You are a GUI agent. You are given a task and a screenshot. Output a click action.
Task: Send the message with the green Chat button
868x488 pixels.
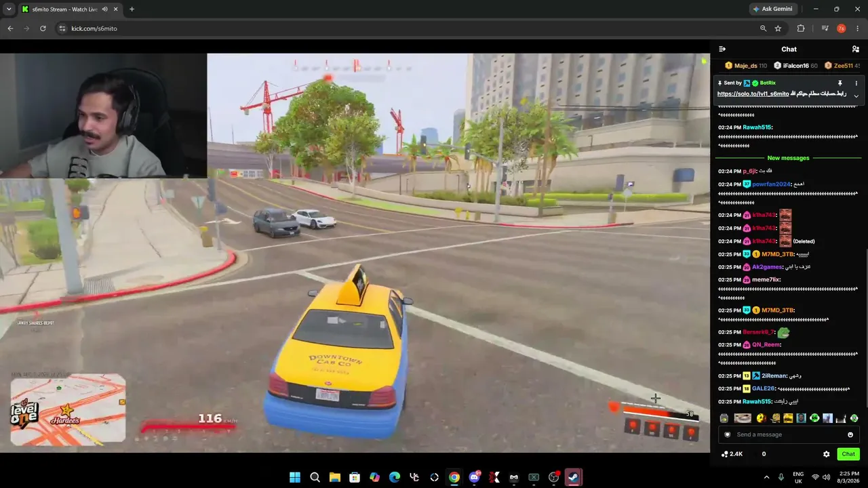coord(848,454)
